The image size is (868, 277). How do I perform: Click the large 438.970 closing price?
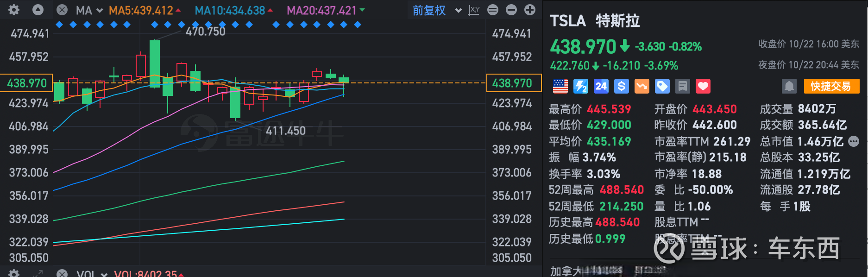tap(583, 47)
